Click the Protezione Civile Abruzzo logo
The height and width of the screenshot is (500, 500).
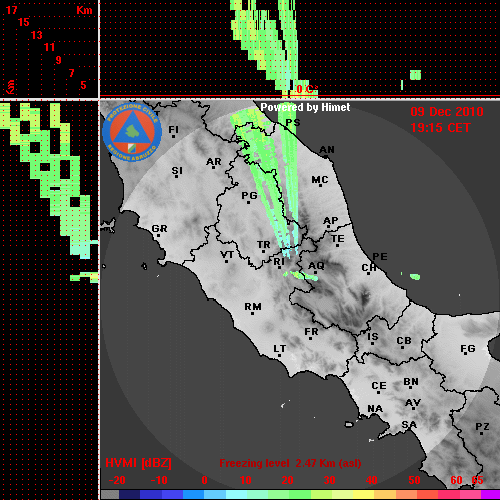click(x=132, y=132)
